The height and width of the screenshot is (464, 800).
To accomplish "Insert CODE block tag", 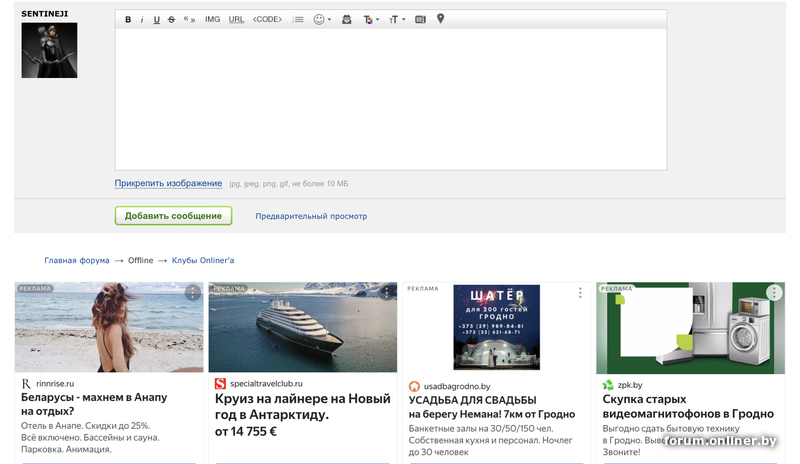I will tap(267, 19).
